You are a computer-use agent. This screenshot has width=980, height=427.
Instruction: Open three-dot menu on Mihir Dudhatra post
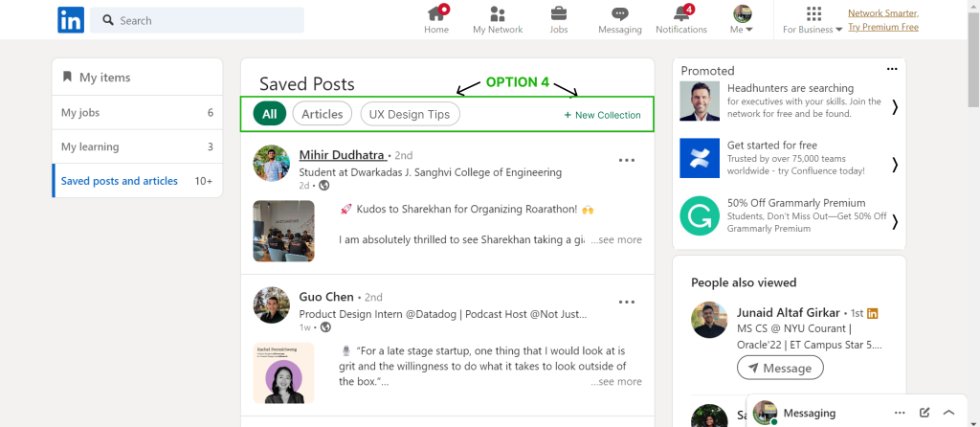pos(627,160)
